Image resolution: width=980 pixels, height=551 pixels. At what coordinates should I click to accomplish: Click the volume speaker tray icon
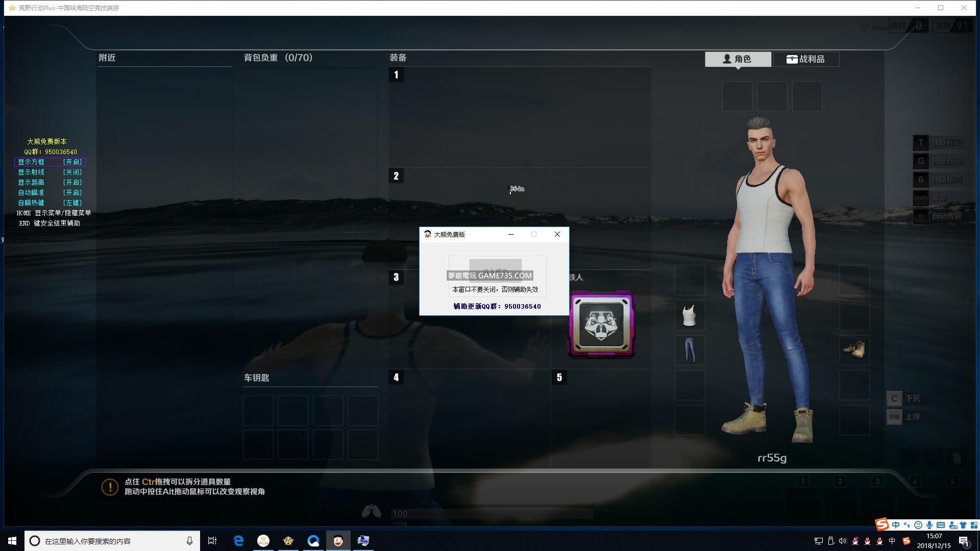tap(842, 541)
